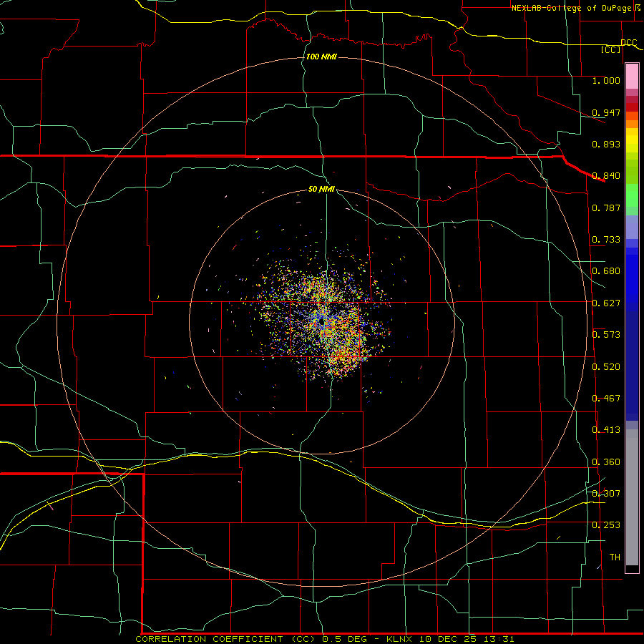644x644 pixels.
Task: Click the [CC] units label above color bar
Action: tap(611, 49)
